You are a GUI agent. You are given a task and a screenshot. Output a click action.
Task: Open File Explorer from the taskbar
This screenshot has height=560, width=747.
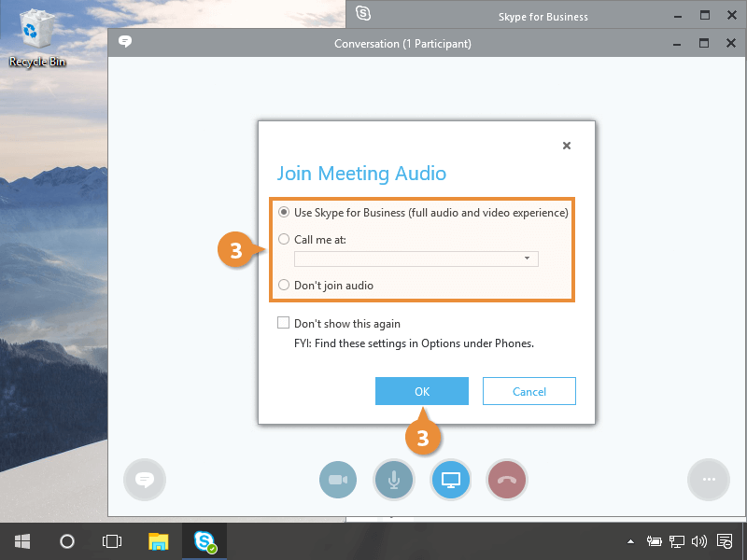(159, 541)
